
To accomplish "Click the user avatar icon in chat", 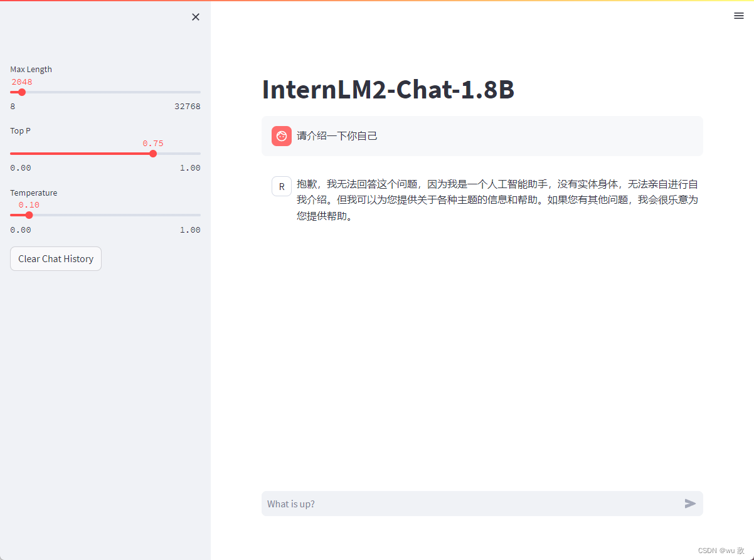I will coord(282,136).
